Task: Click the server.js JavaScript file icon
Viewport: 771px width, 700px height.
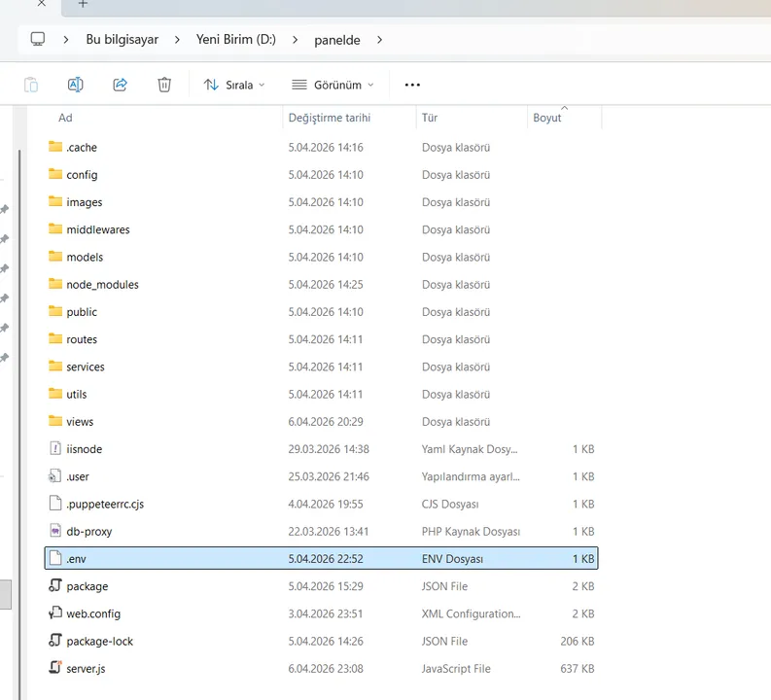Action: tap(55, 668)
